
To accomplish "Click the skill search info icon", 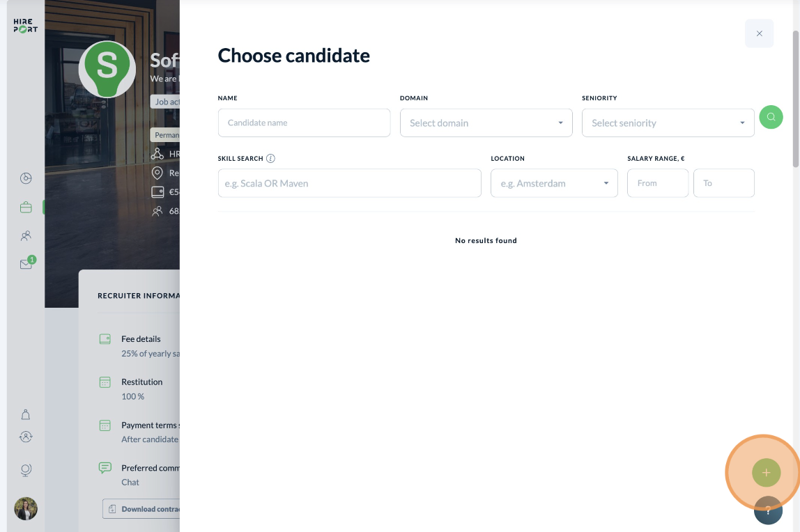I will 270,159.
